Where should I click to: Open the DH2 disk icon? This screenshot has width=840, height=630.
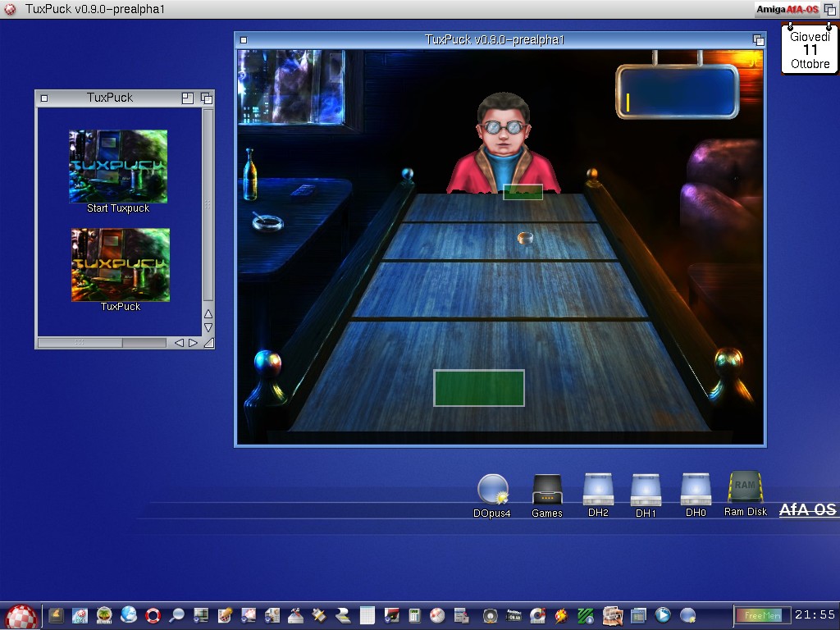[x=598, y=491]
